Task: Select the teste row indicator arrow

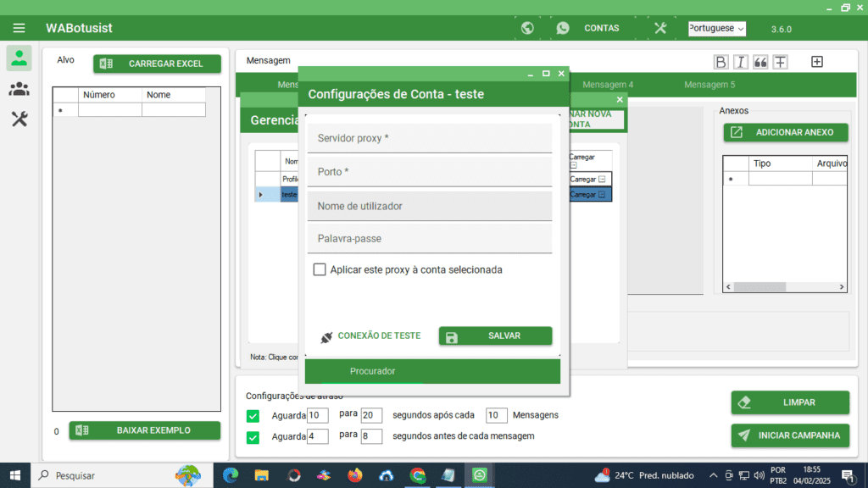Action: coord(261,195)
